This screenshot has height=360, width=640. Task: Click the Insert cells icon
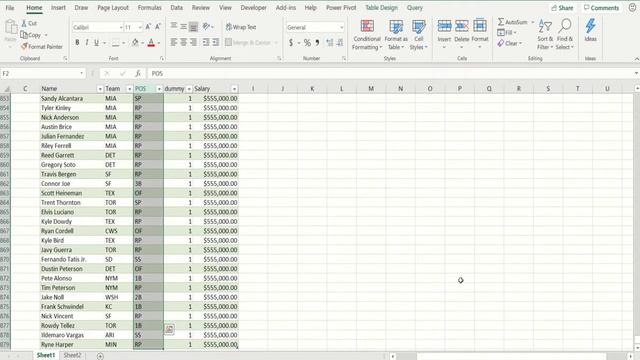click(444, 26)
